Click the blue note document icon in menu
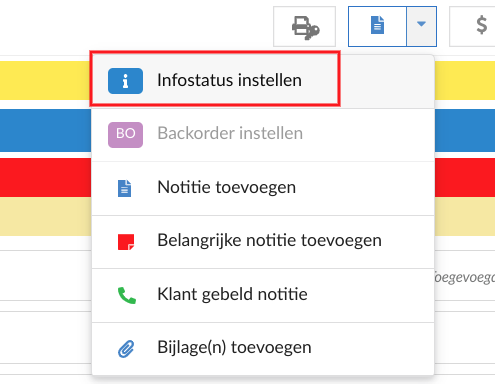The image size is (495, 384). click(124, 188)
